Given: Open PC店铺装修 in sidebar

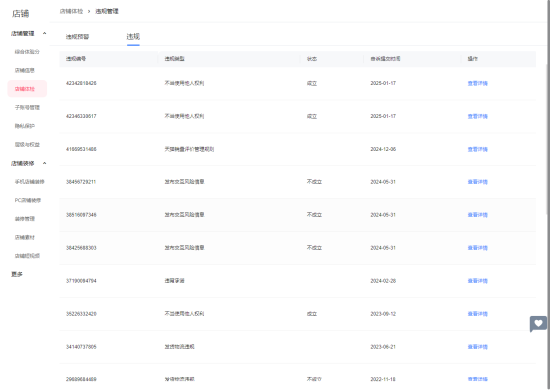Looking at the screenshot, I should (x=28, y=200).
